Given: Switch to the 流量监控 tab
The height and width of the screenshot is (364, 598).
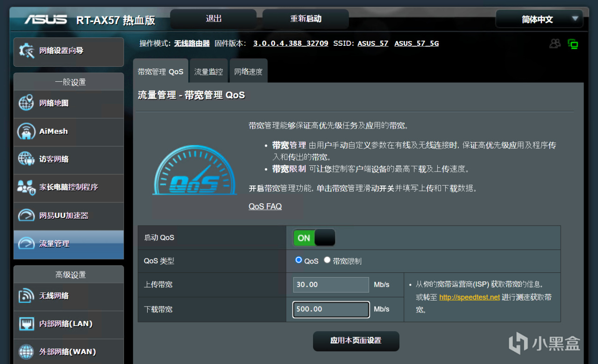Looking at the screenshot, I should [x=209, y=71].
